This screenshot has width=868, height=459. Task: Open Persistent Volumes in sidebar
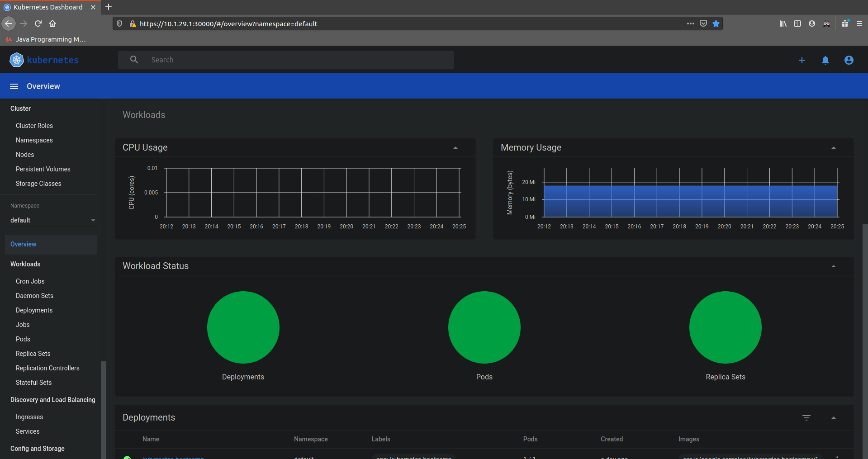pos(43,169)
